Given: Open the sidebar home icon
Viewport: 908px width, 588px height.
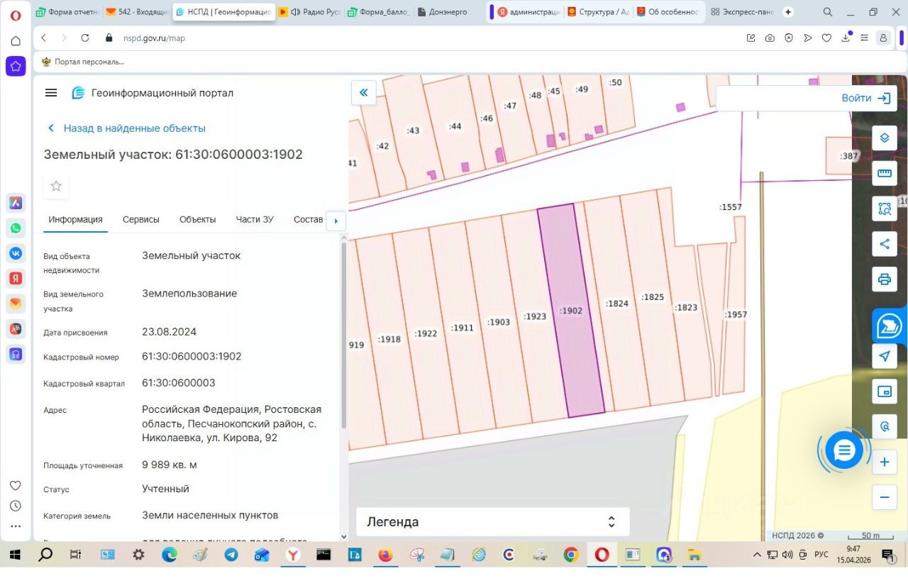Looking at the screenshot, I should click(16, 41).
